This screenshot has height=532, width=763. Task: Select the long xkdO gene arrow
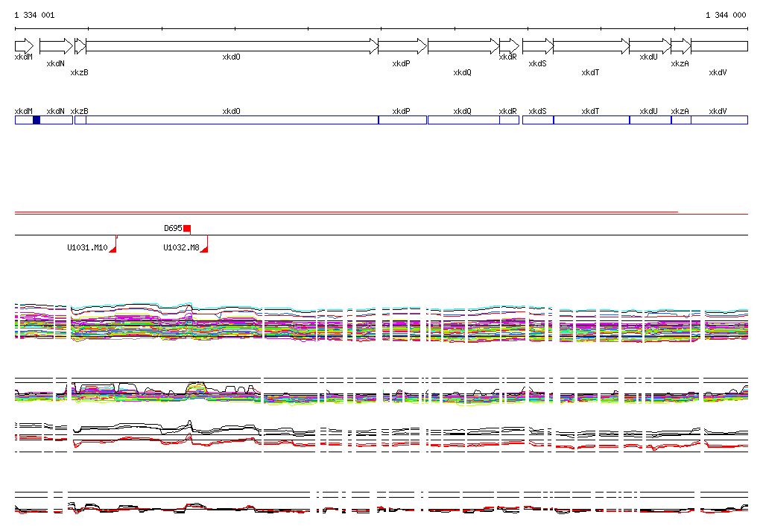(232, 46)
